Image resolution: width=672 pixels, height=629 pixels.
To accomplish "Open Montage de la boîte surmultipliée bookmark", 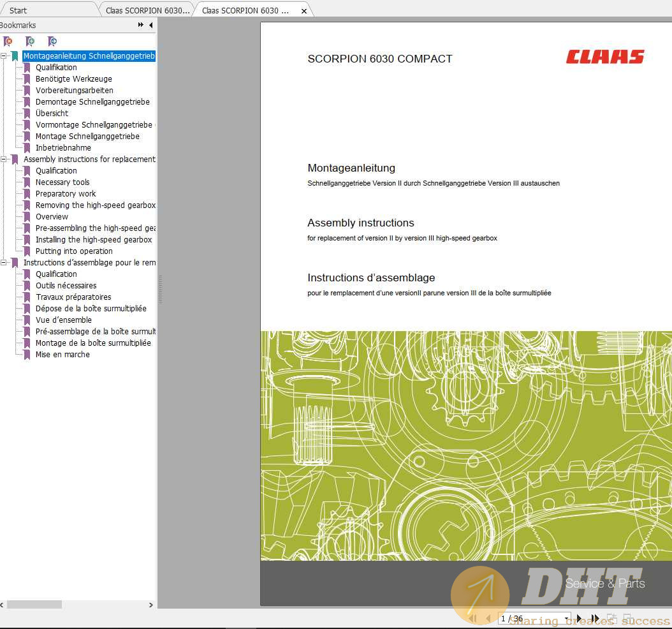I will [93, 343].
